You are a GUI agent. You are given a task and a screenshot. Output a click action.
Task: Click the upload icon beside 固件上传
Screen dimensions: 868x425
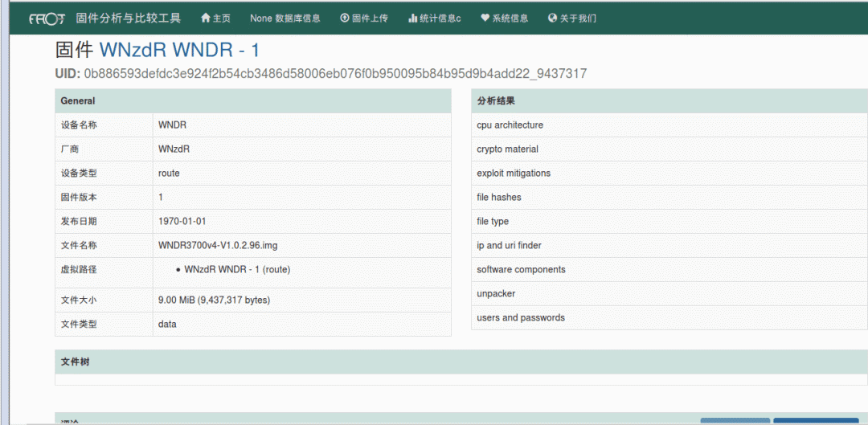pyautogui.click(x=344, y=18)
